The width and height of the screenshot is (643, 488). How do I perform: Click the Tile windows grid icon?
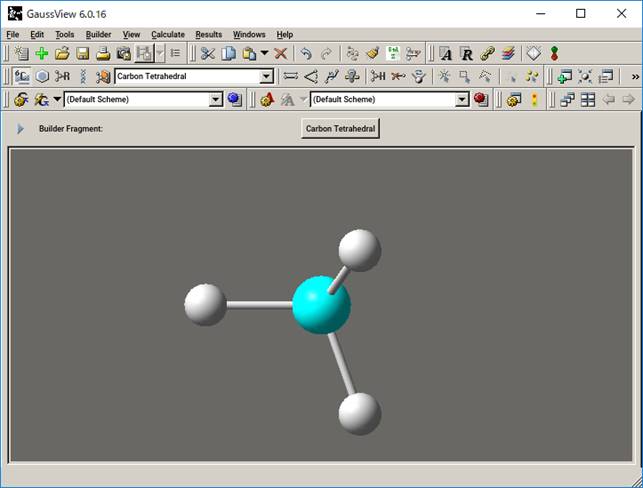tap(588, 100)
